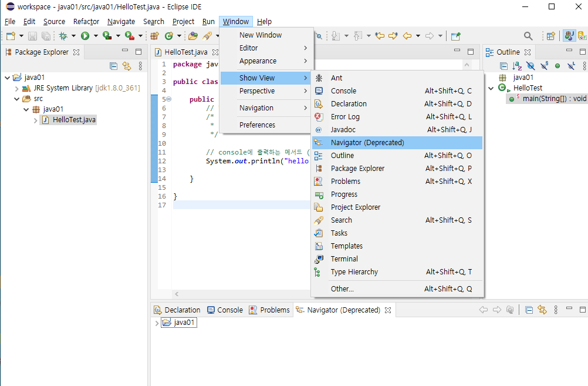
Task: Select Error Log in Show View
Action: tap(397, 117)
